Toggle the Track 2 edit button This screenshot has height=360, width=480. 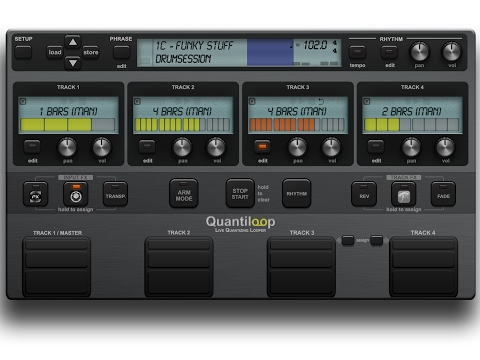[x=147, y=147]
